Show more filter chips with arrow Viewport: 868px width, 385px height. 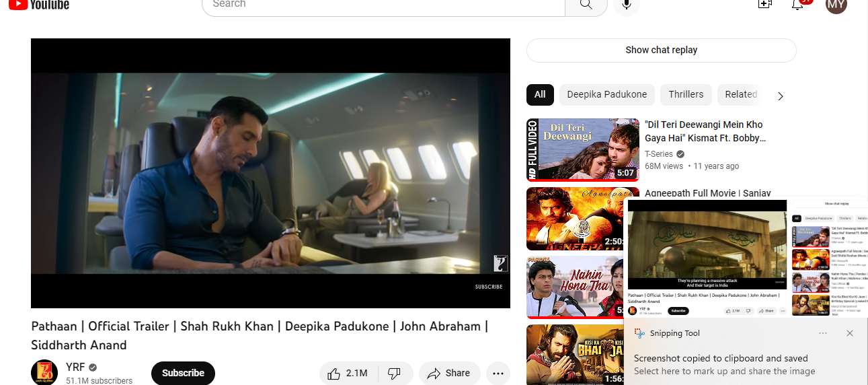[781, 96]
